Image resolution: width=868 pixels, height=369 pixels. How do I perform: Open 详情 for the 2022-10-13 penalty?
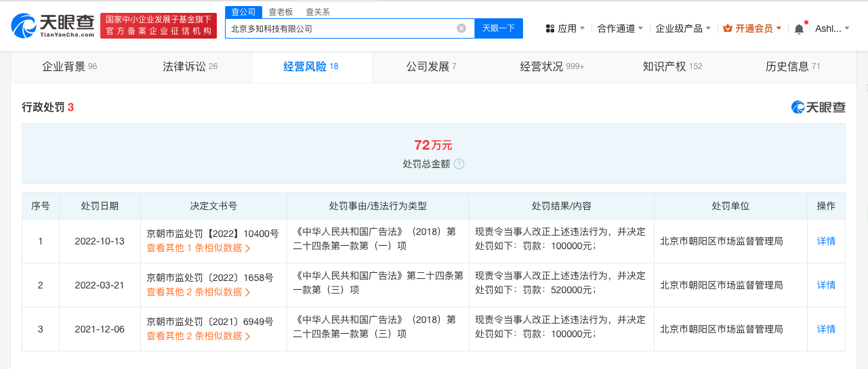[x=826, y=241]
